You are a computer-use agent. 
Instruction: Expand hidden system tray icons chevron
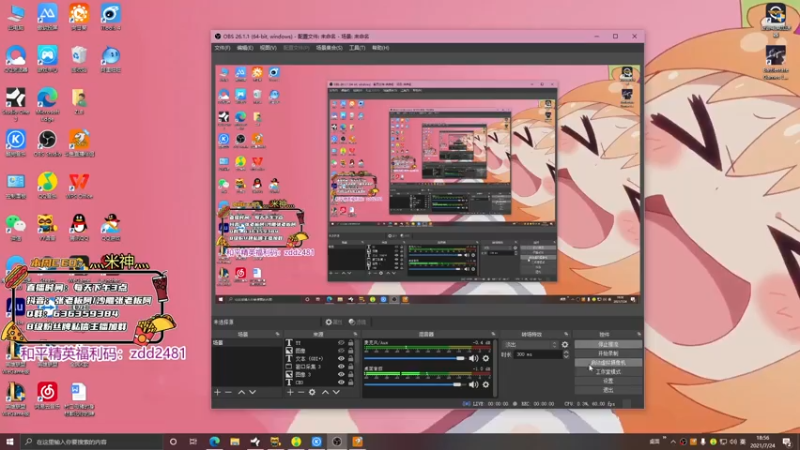point(673,442)
